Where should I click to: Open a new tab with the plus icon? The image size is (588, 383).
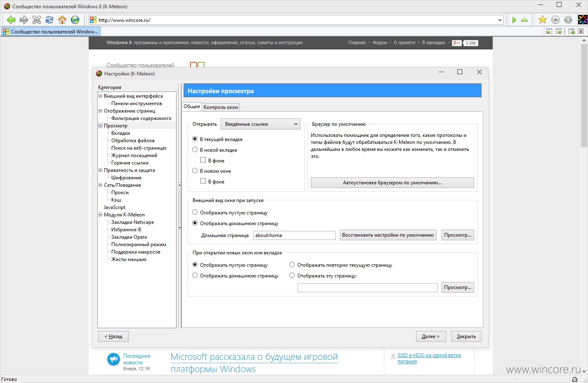click(x=572, y=31)
